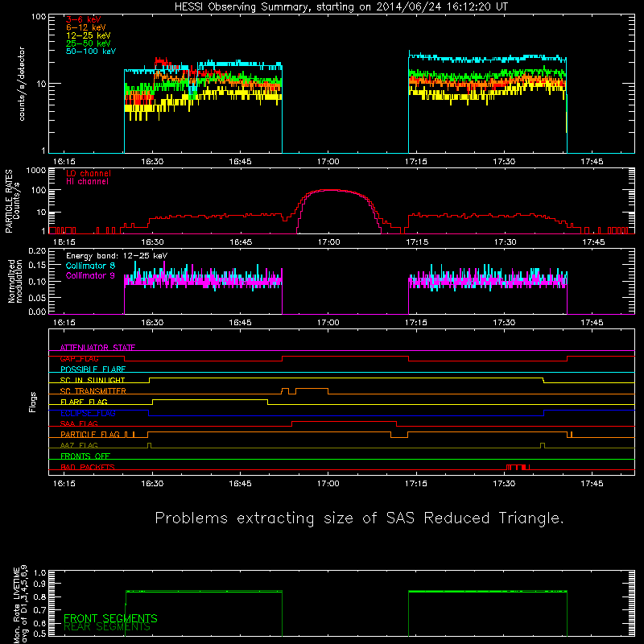Click the yellow 12-25 keV legend entry
This screenshot has width=644, height=644.
[89, 35]
